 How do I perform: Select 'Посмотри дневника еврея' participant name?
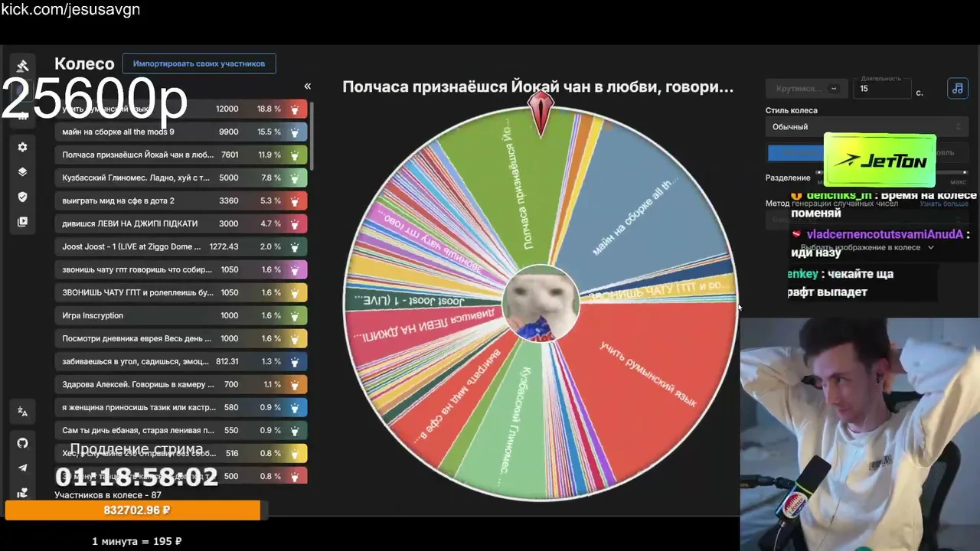137,338
